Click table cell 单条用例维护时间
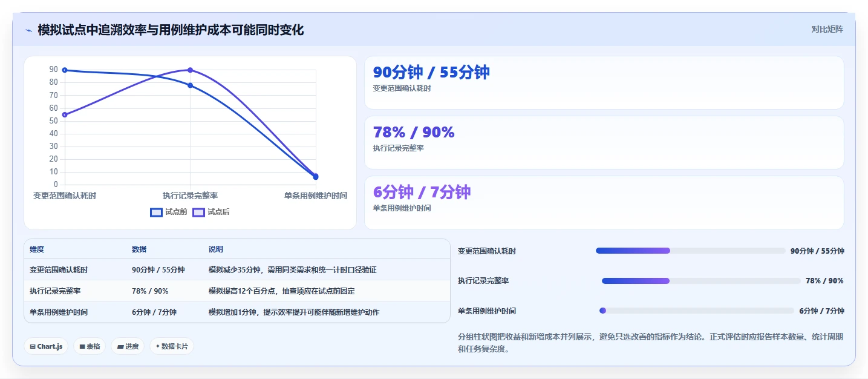This screenshot has width=868, height=379. pyautogui.click(x=59, y=312)
